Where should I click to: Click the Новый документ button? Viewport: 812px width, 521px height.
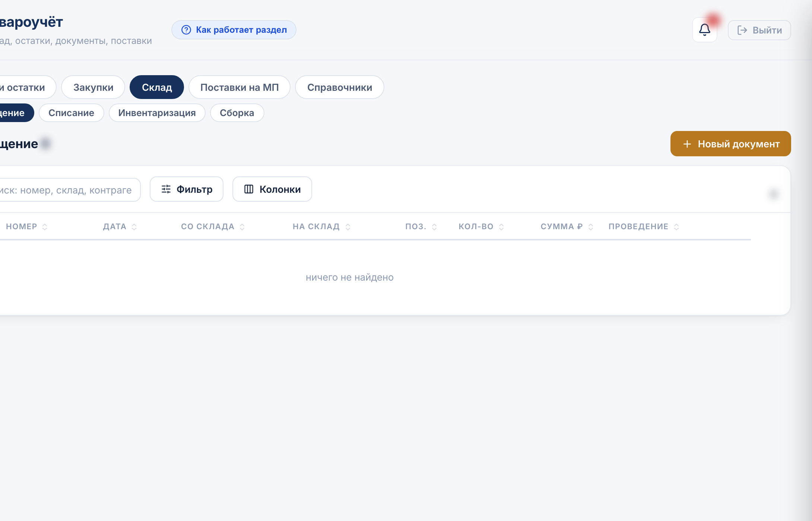point(730,144)
